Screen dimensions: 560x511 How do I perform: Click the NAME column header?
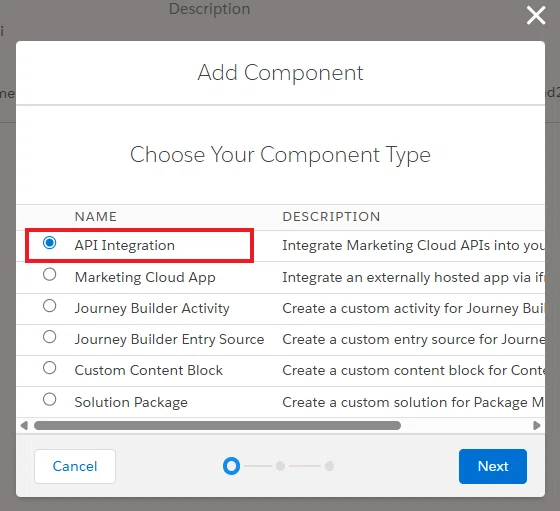click(x=96, y=217)
